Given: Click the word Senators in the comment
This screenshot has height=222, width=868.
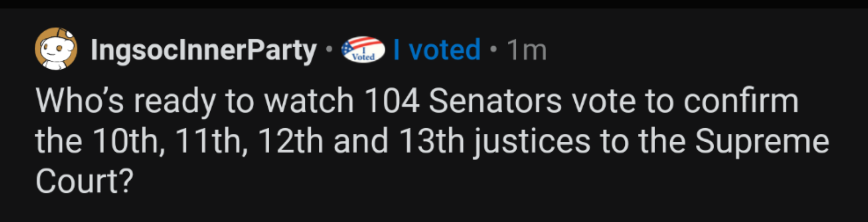Looking at the screenshot, I should (x=495, y=101).
